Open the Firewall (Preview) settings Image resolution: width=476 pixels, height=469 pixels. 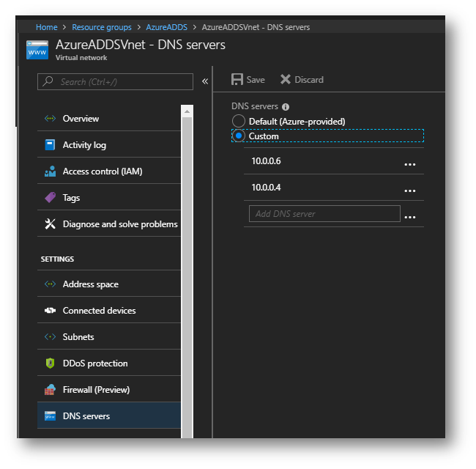[109, 390]
